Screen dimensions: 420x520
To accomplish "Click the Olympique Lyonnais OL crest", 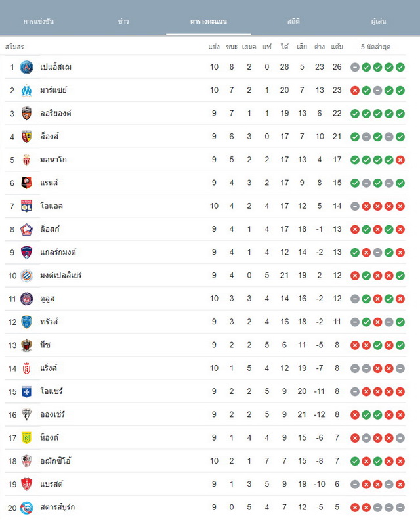I will pos(26,206).
